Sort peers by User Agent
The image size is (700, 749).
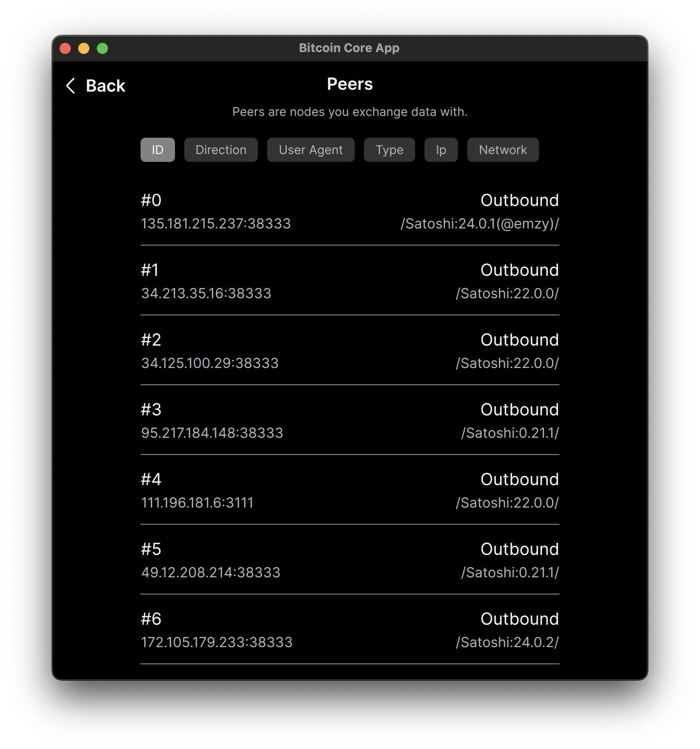(311, 150)
